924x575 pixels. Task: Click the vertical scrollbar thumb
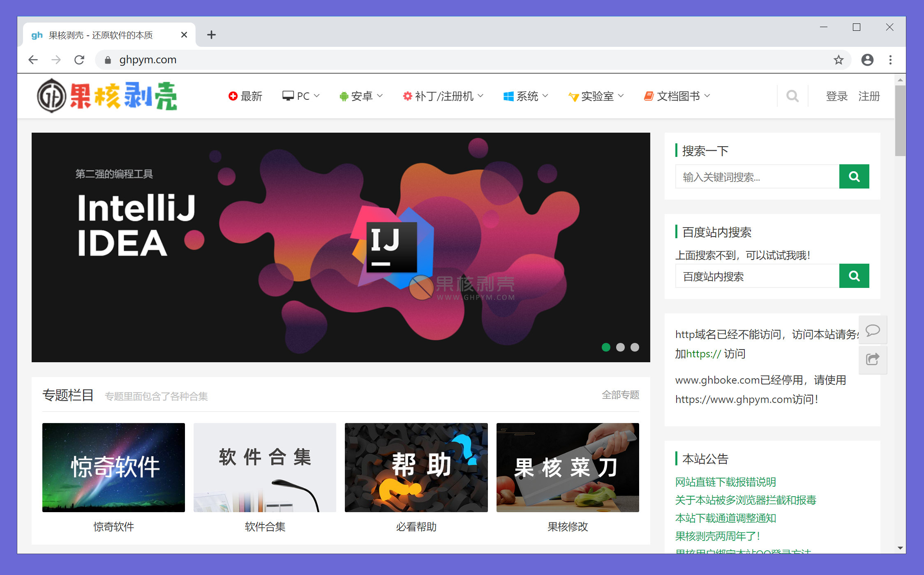point(900,121)
